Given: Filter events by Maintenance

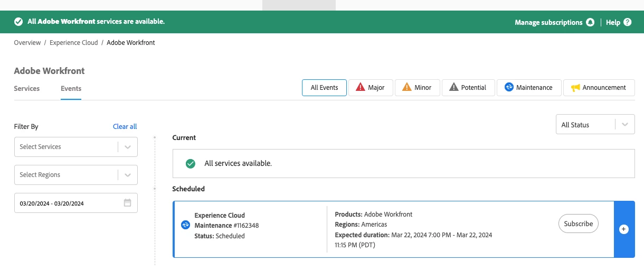Looking at the screenshot, I should pos(529,88).
